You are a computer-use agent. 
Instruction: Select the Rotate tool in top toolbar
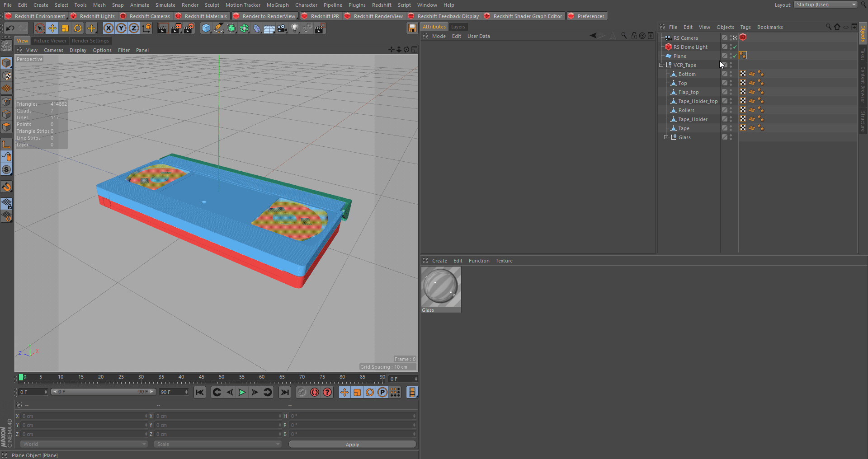click(x=78, y=28)
